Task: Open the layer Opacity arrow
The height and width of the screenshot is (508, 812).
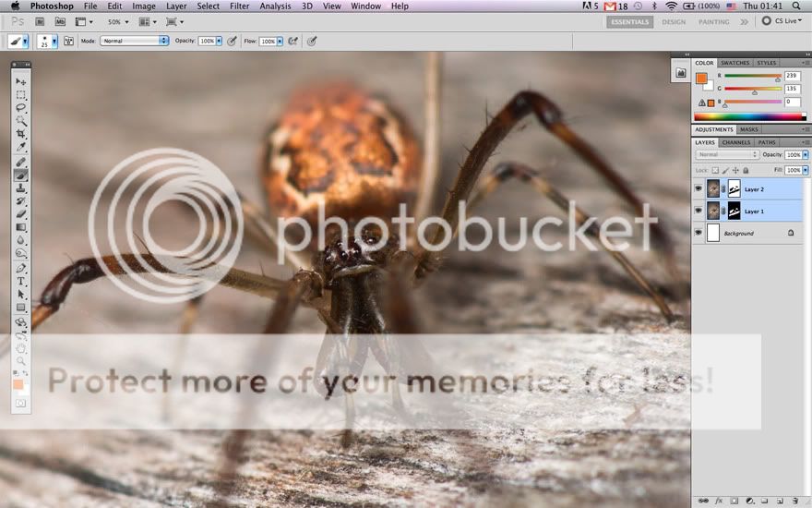Action: click(806, 154)
